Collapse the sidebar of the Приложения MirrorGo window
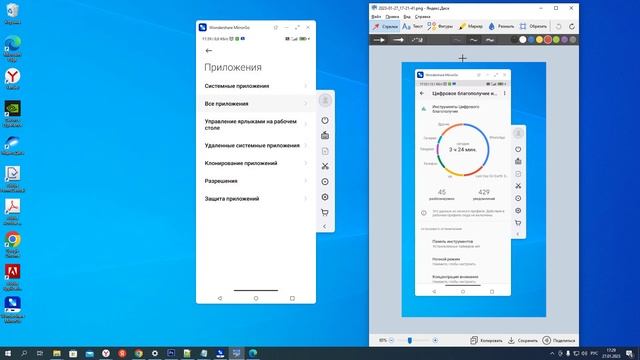640x360 pixels. (324, 227)
